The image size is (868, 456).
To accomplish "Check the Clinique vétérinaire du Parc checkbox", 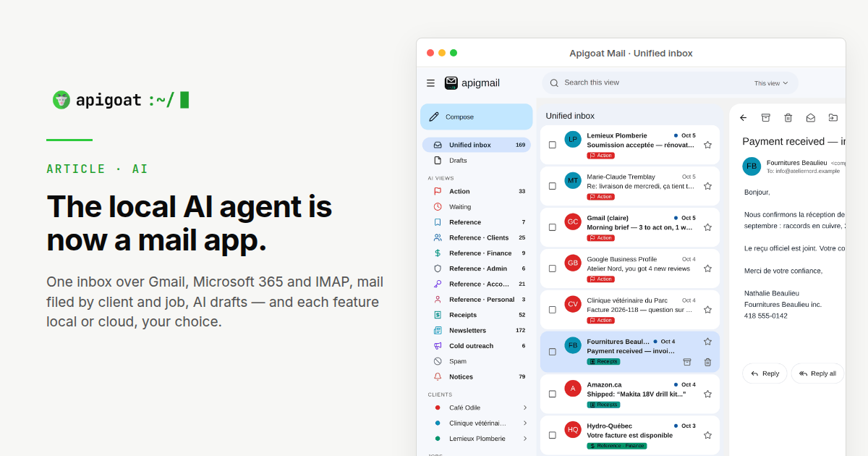I will (x=553, y=310).
